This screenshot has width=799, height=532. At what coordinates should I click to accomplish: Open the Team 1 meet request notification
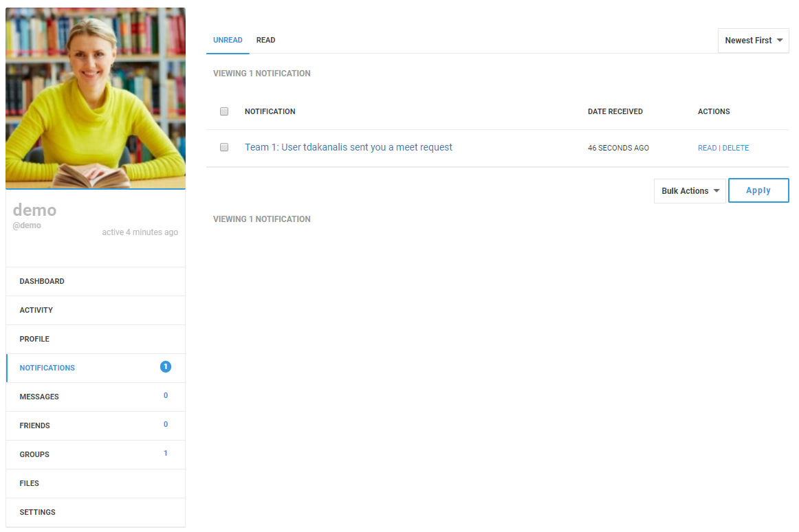349,147
